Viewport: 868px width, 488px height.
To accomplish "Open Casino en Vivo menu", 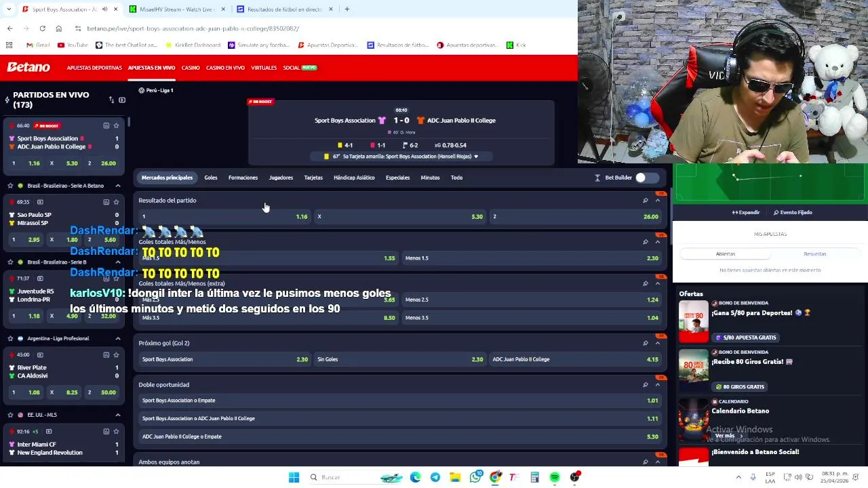I will click(225, 68).
